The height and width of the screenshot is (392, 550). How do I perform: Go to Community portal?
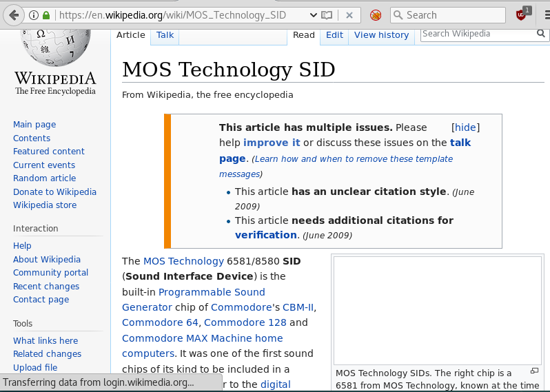coord(50,273)
